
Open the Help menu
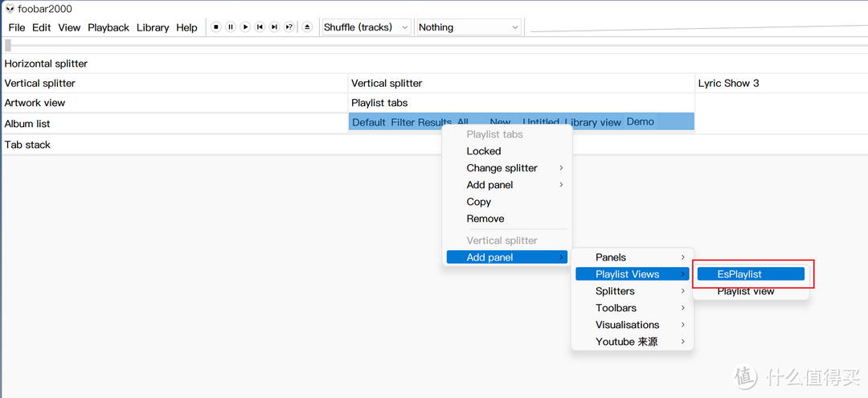(x=186, y=27)
